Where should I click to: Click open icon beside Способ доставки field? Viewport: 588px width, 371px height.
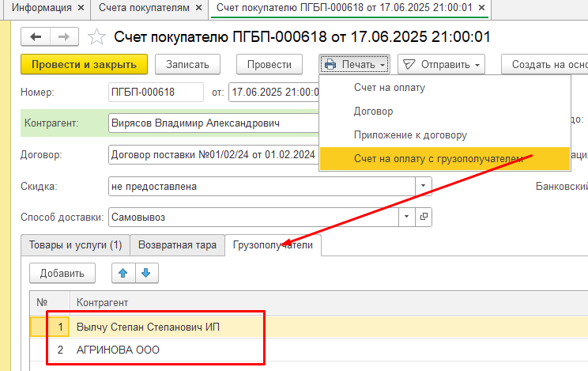pos(424,216)
